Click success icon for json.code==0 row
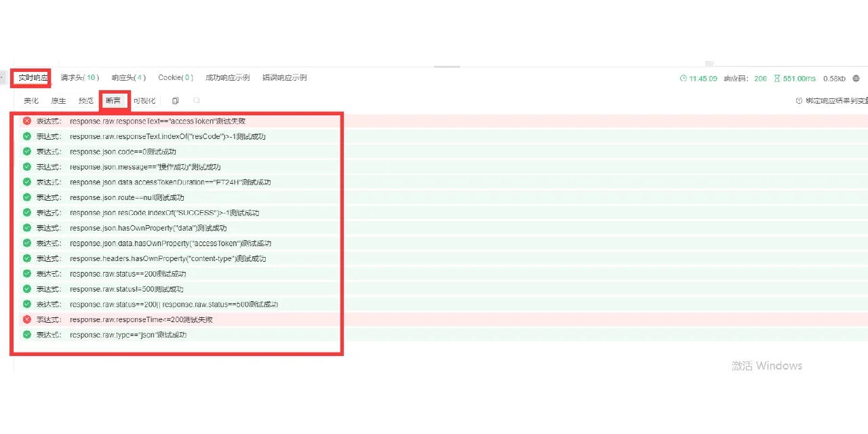Viewport: 868px width, 434px height. 27,151
